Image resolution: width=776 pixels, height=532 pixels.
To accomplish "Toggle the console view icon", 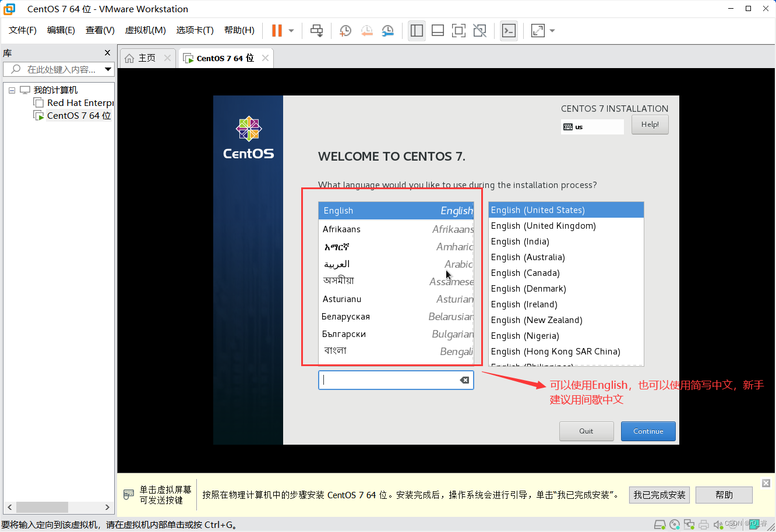I will click(x=509, y=31).
